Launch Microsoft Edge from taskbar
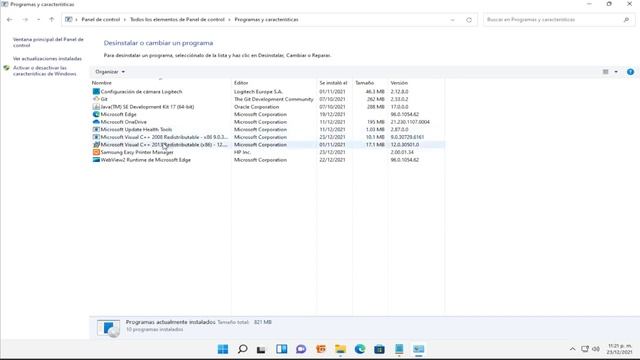The height and width of the screenshot is (360, 640). coord(360,349)
